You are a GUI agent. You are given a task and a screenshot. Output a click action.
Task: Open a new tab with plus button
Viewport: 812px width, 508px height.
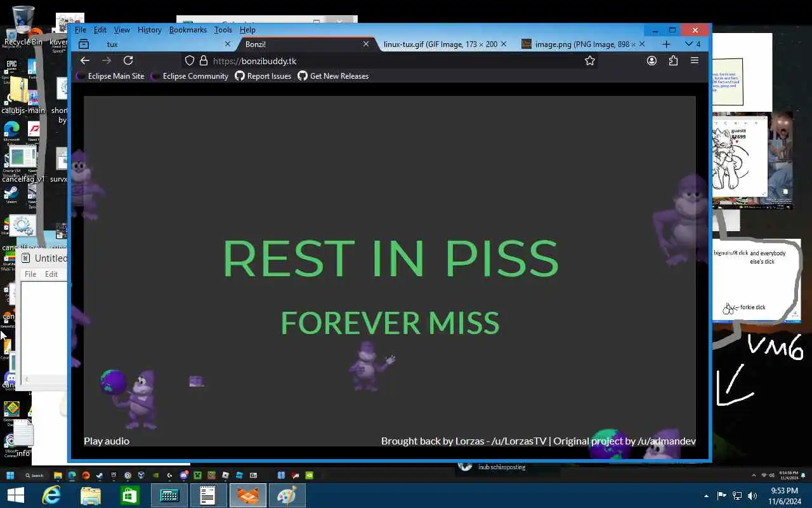click(666, 44)
